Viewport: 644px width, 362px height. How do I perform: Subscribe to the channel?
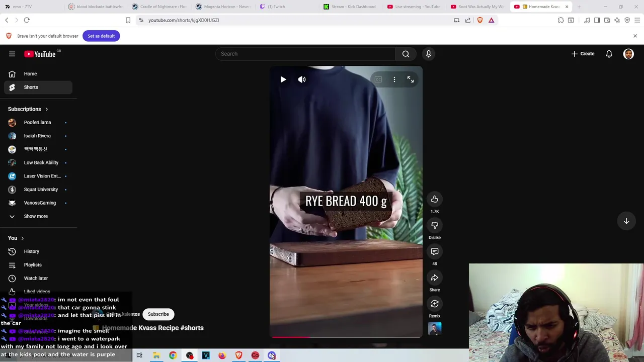(158, 314)
